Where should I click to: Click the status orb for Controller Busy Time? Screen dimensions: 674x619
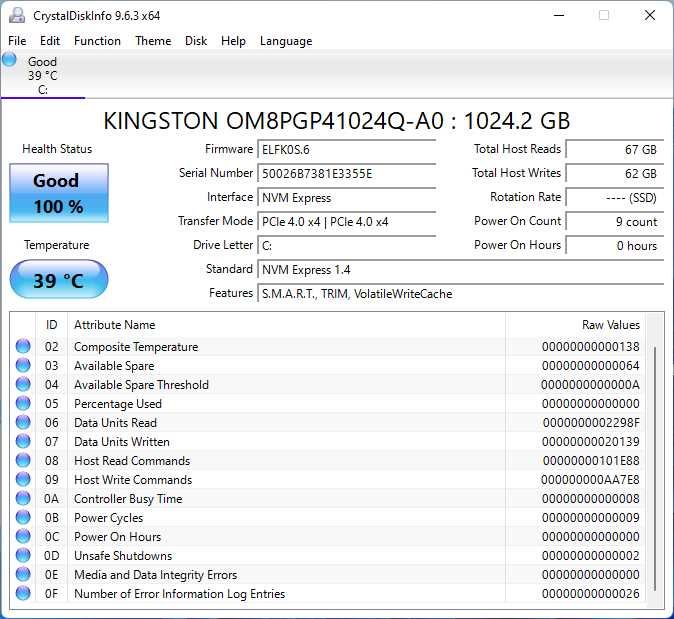23,498
